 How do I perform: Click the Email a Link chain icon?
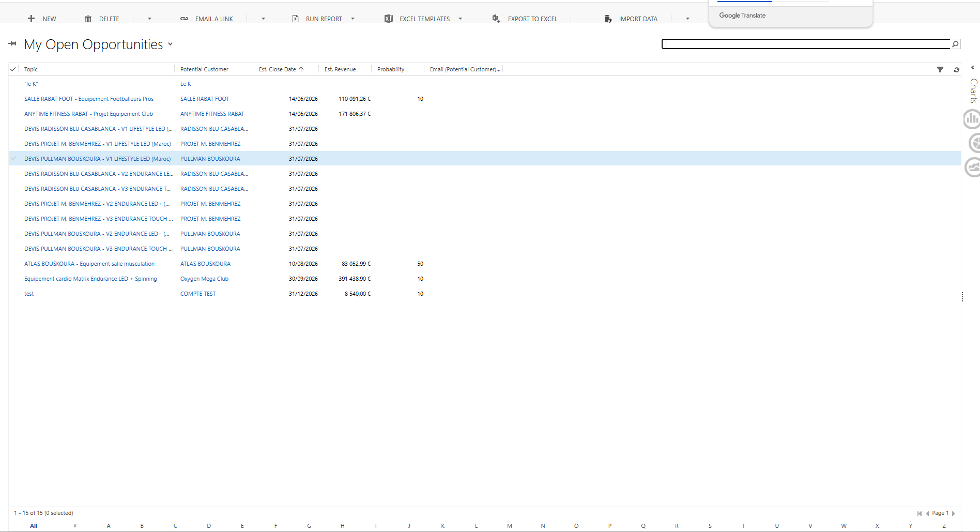click(184, 19)
